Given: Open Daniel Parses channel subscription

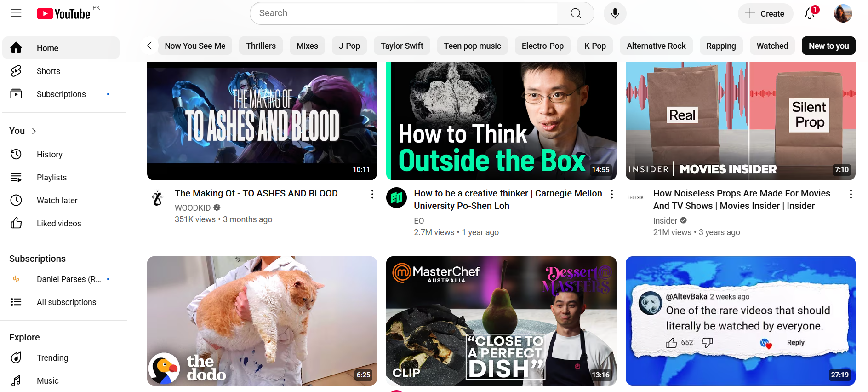Looking at the screenshot, I should click(x=61, y=279).
